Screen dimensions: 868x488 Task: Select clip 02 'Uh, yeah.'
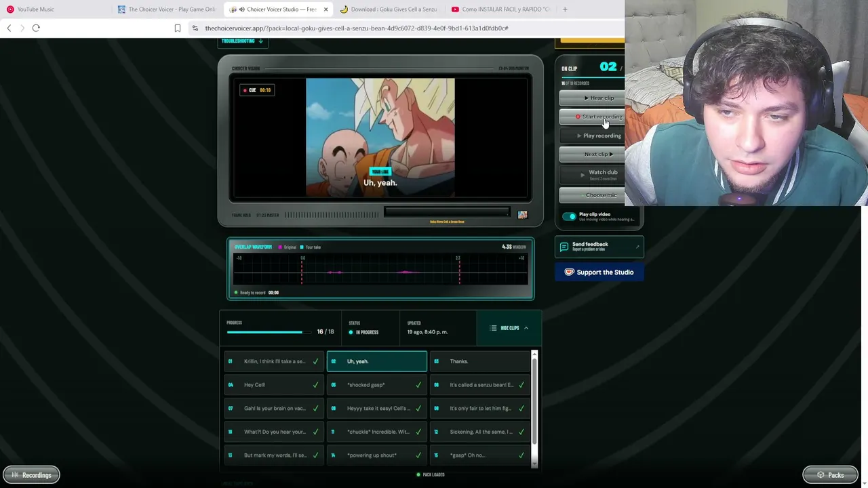click(x=377, y=361)
